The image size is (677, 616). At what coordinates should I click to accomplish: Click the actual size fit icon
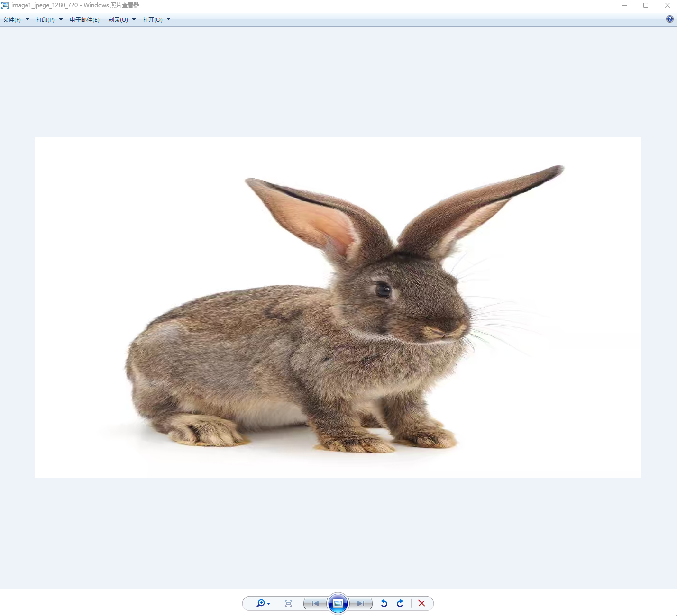coord(288,603)
